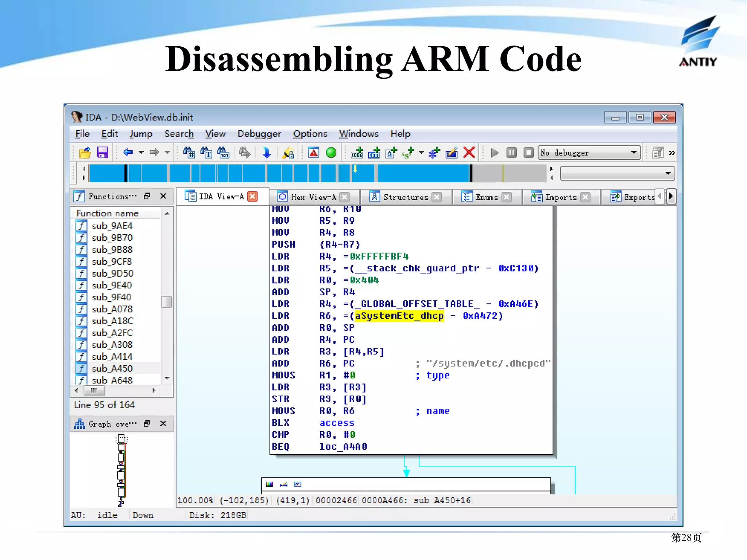Click the __stack_chk_guard_ptr reference
Image resolution: width=747 pixels, height=560 pixels.
[x=417, y=268]
